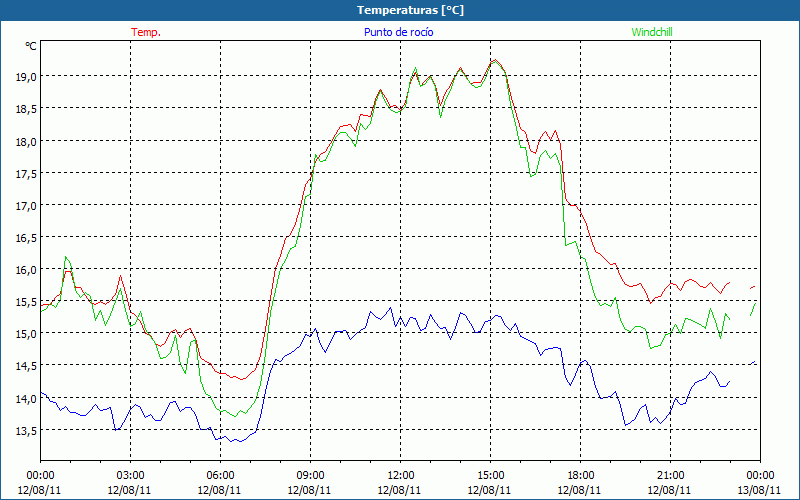The image size is (800, 500).
Task: Click the '18:00' time axis label
Action: pyautogui.click(x=580, y=476)
